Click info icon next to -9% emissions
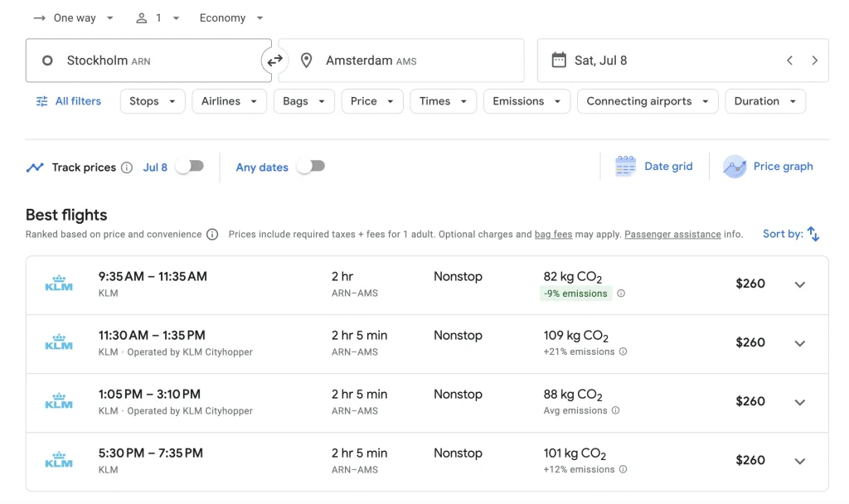The width and height of the screenshot is (849, 504). coord(621,293)
